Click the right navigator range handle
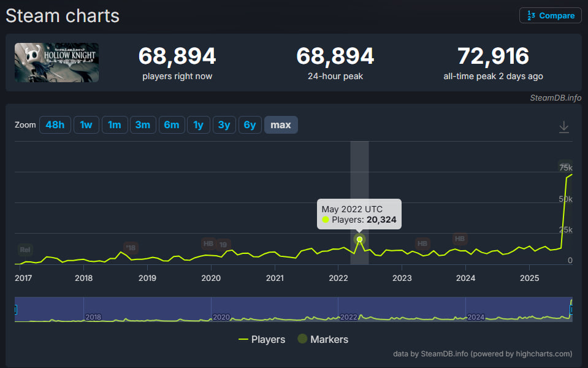This screenshot has height=368, width=588. pyautogui.click(x=571, y=310)
